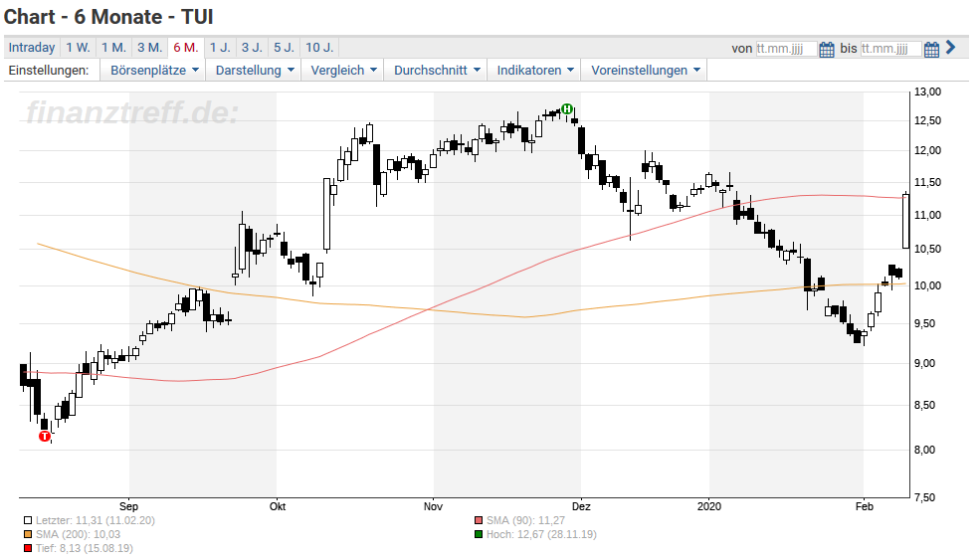Click the 9,00 price axis label
Image resolution: width=980 pixels, height=560 pixels.
(x=927, y=363)
